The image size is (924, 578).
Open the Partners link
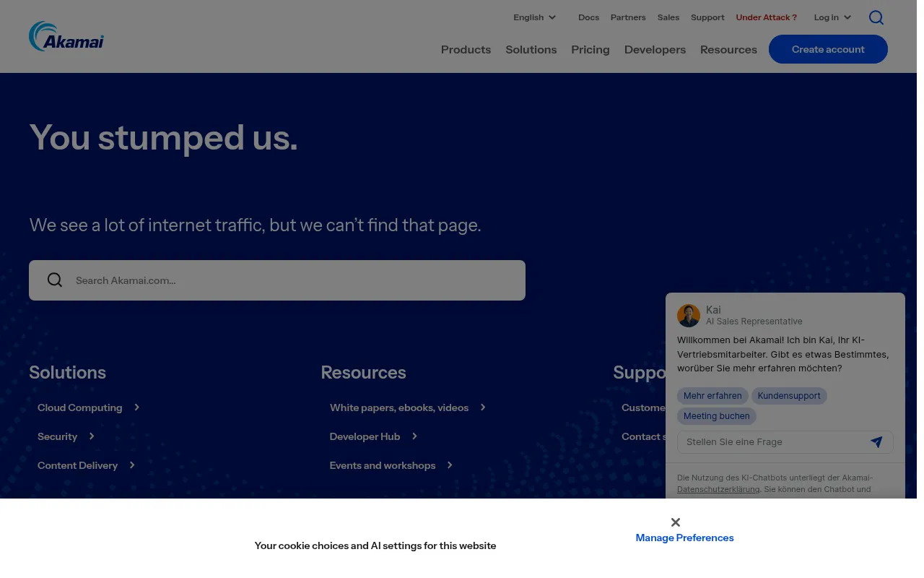[628, 17]
